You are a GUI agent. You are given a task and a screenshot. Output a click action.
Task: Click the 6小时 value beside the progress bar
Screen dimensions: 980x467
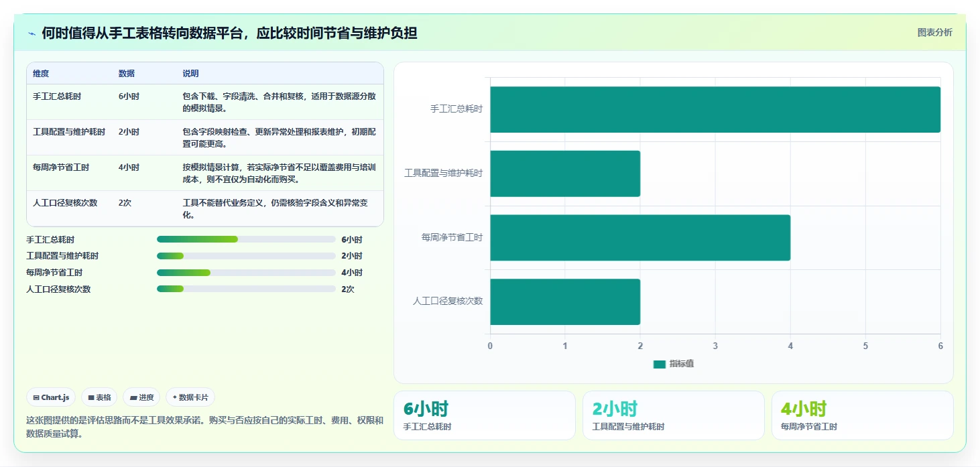click(x=352, y=239)
